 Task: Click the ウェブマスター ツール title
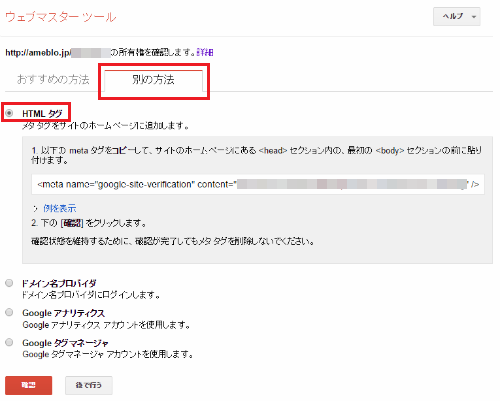click(60, 17)
